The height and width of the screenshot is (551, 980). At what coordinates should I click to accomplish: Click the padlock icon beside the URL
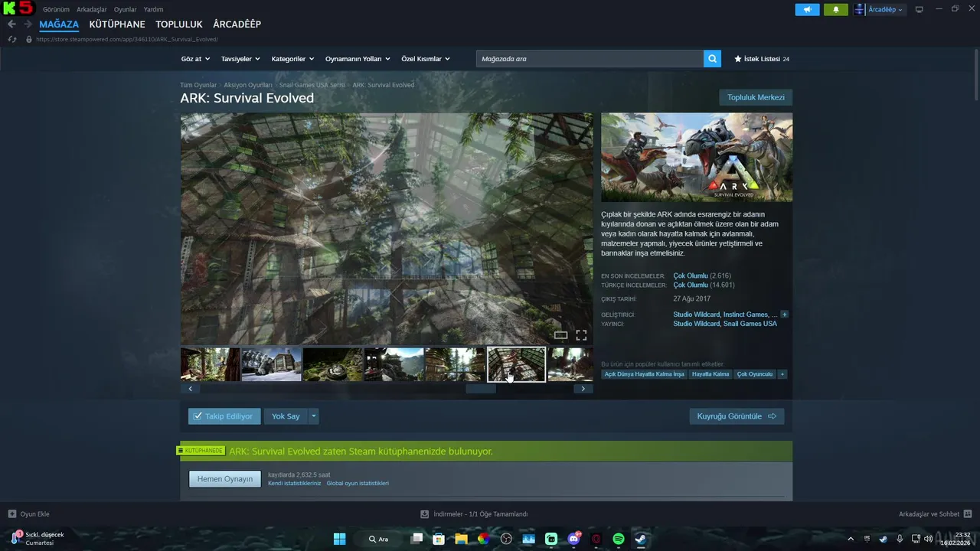(x=29, y=39)
